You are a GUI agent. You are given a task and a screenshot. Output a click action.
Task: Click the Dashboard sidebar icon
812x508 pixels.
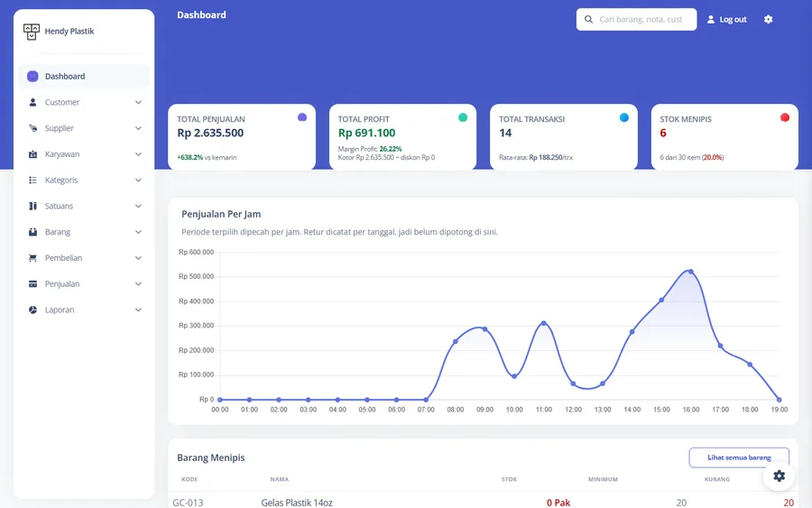32,76
